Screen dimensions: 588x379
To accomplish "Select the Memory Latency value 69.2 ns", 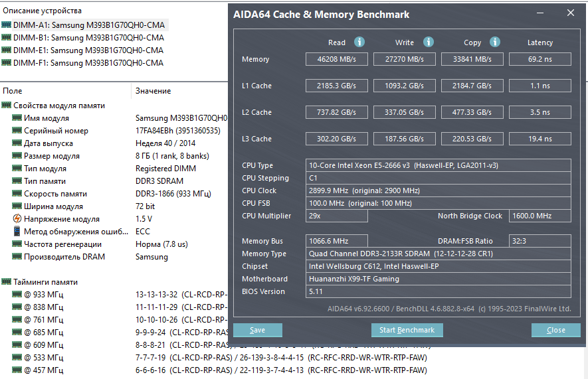I will pyautogui.click(x=540, y=59).
